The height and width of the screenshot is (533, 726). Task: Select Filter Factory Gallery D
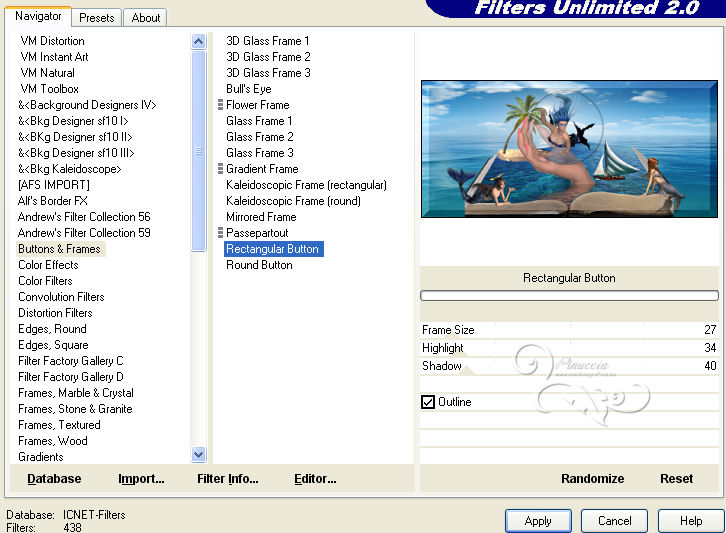click(x=70, y=377)
